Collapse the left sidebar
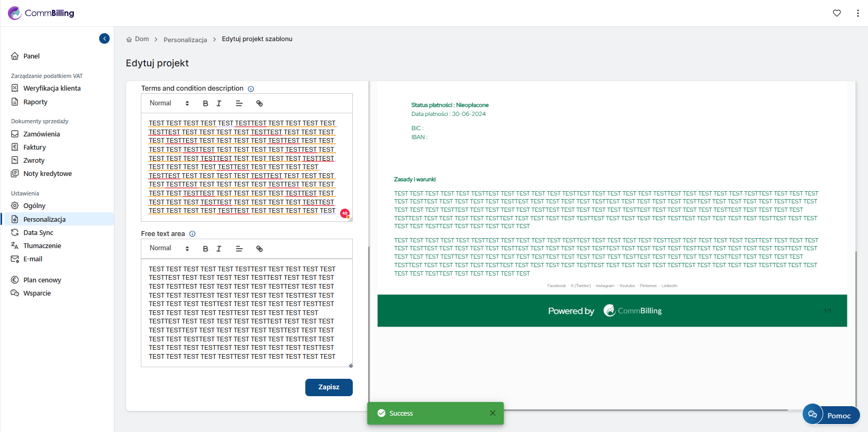868x432 pixels. (104, 38)
